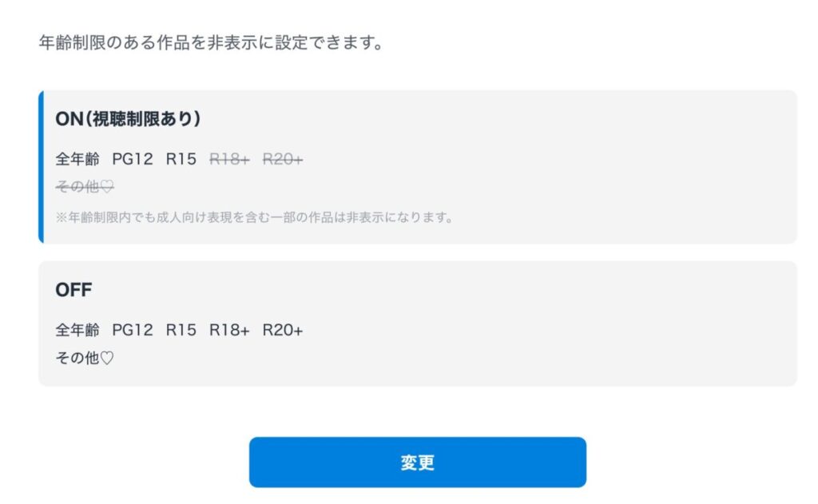Viewport: 818px width, 504px height.
Task: Click 全年齢 in the ON card
Action: [x=77, y=159]
